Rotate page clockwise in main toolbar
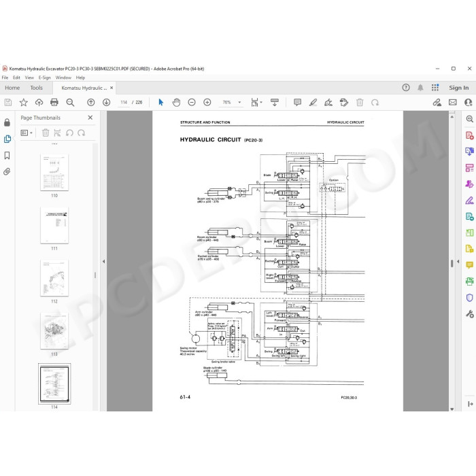 pos(375,102)
